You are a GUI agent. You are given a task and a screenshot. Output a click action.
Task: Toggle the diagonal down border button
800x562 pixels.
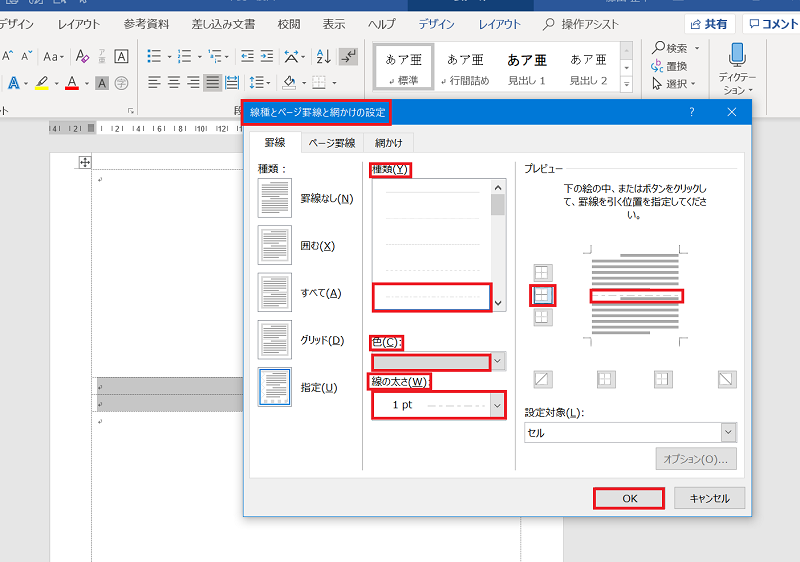pos(726,379)
